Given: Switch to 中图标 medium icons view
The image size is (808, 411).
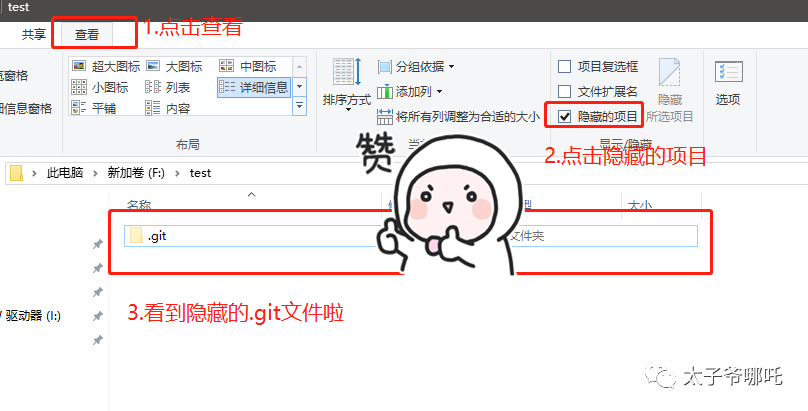Looking at the screenshot, I should point(248,66).
